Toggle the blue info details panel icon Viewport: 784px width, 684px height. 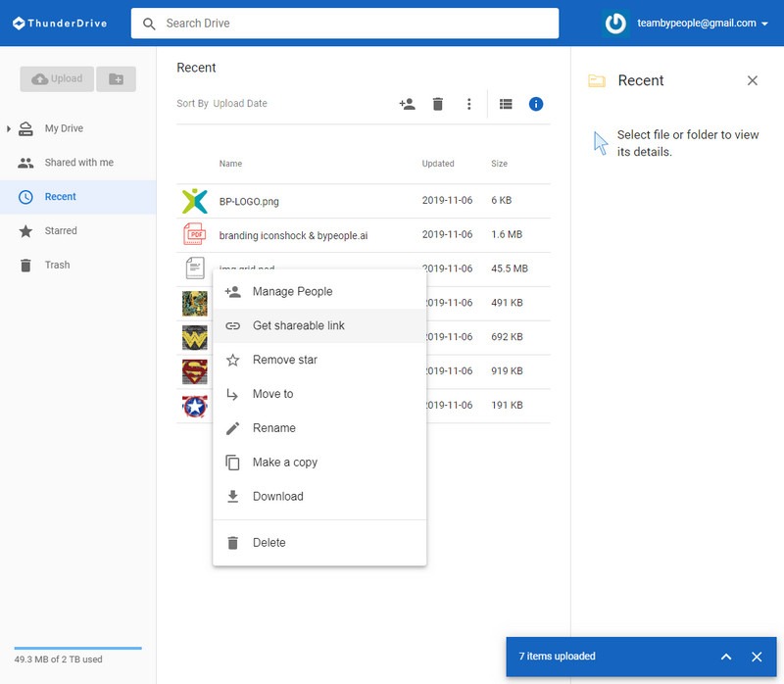[536, 104]
